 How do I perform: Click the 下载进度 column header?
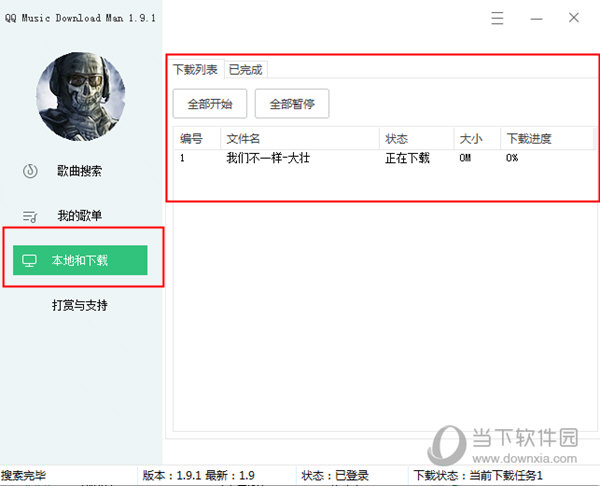click(529, 139)
